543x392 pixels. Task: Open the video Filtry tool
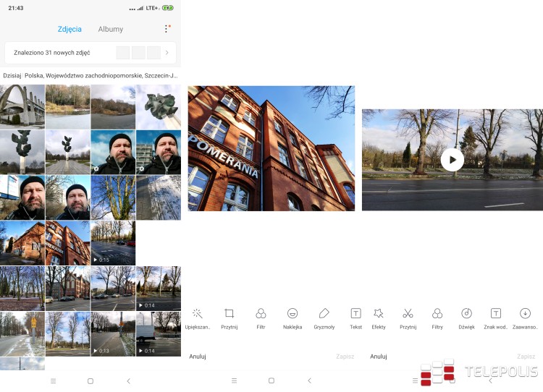[437, 318]
